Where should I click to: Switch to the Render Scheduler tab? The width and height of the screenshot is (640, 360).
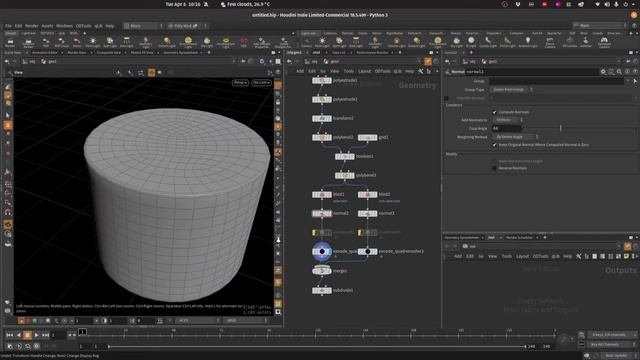click(x=520, y=238)
